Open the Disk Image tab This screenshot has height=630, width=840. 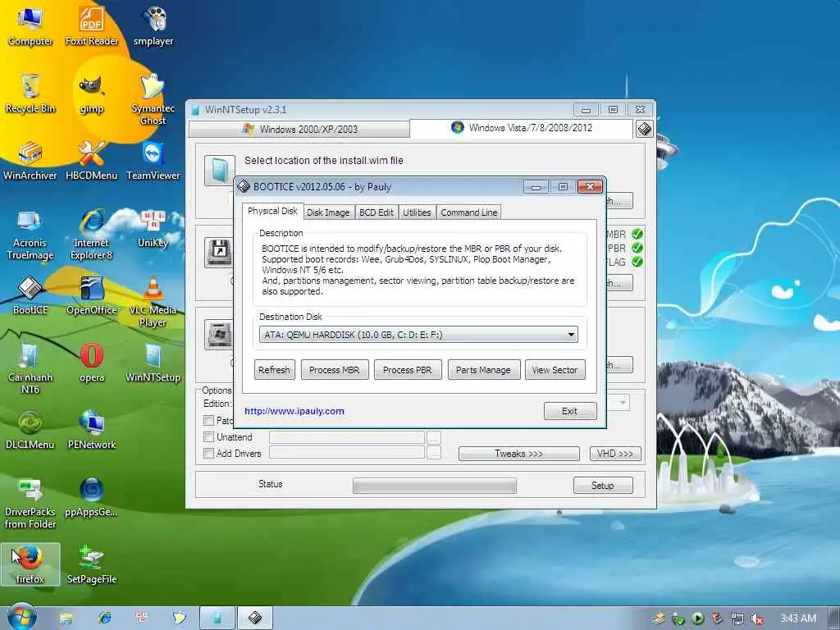tap(328, 212)
